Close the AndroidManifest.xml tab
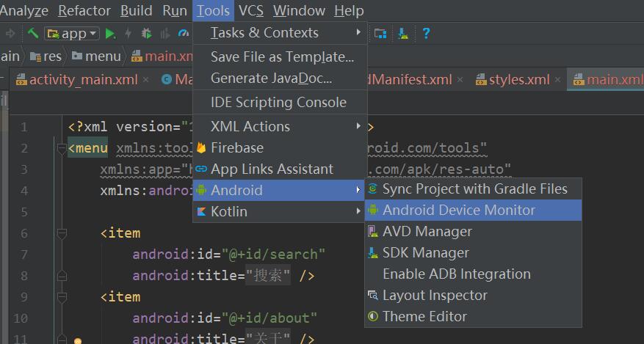The width and height of the screenshot is (644, 344). [460, 79]
